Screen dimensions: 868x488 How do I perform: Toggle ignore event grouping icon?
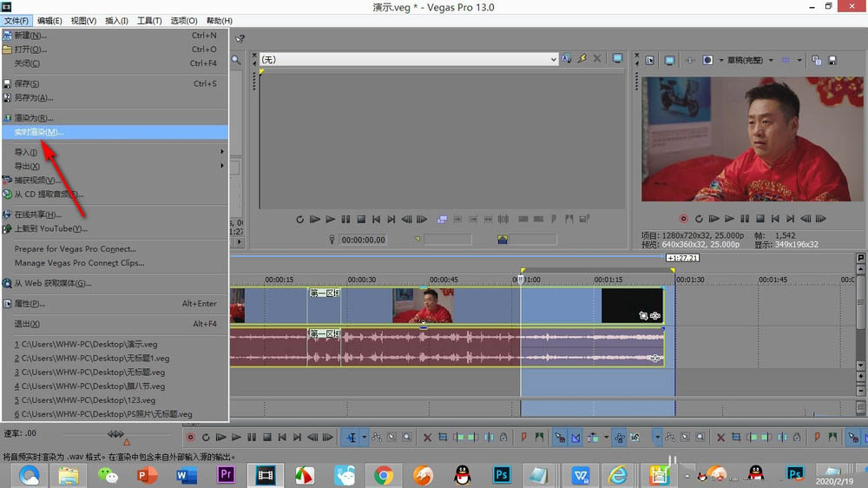point(635,437)
